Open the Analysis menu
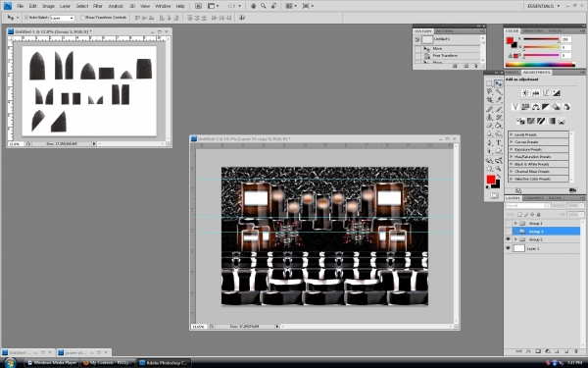 (116, 6)
